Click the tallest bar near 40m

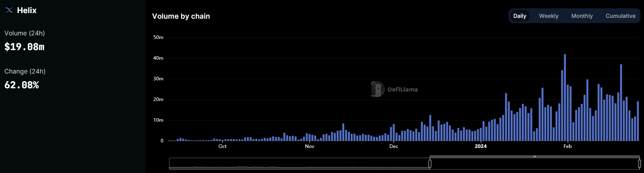[x=565, y=97]
